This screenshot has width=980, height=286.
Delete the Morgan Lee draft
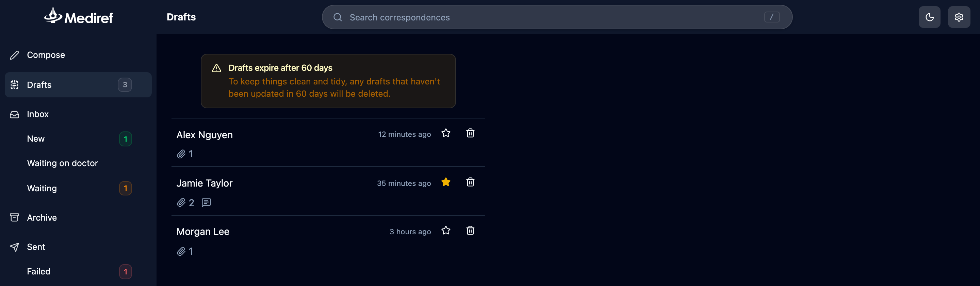pos(470,231)
